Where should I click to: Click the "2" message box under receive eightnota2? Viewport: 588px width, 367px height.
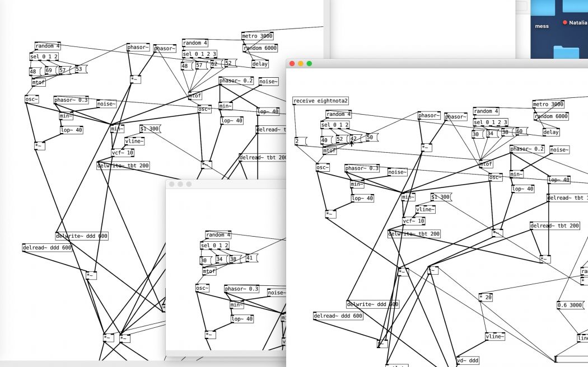click(301, 141)
